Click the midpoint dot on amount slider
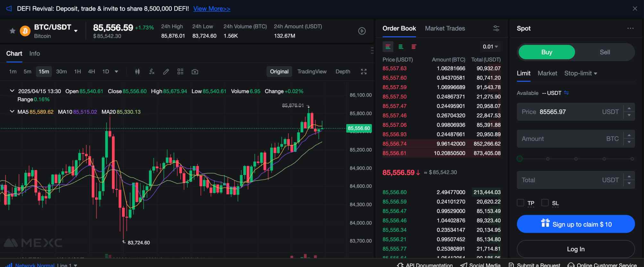The height and width of the screenshot is (267, 644). 576,159
